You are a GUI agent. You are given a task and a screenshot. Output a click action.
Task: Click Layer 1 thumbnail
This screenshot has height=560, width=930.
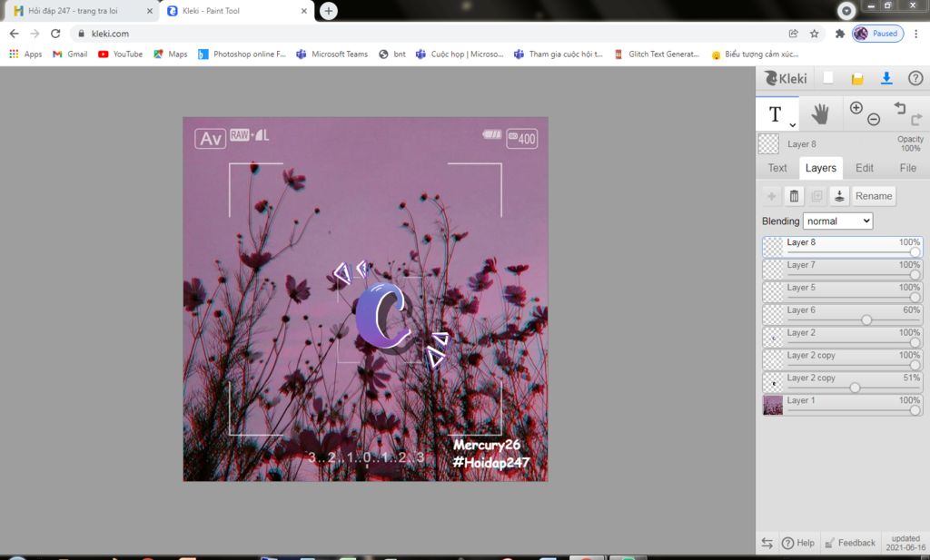click(x=772, y=406)
